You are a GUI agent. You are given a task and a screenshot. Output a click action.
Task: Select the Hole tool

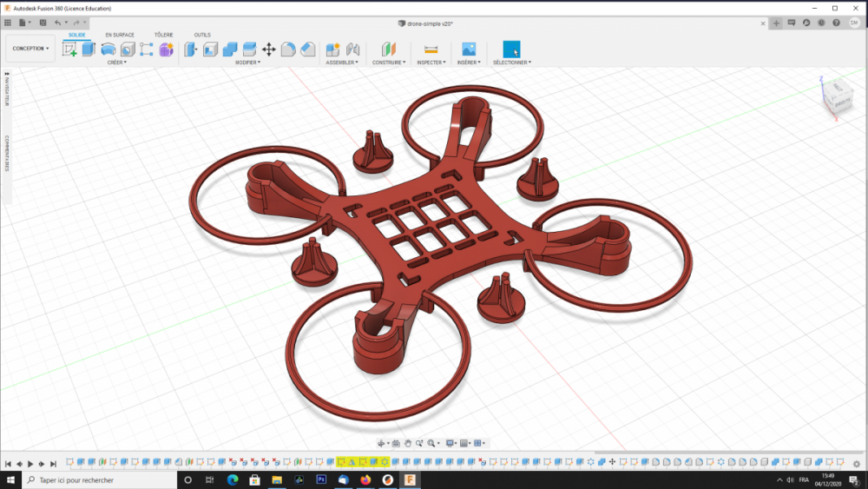pos(128,50)
